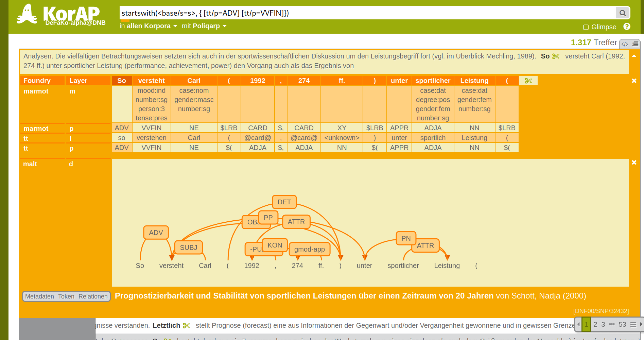Click the KON relation node
644x340 pixels.
pyautogui.click(x=275, y=245)
